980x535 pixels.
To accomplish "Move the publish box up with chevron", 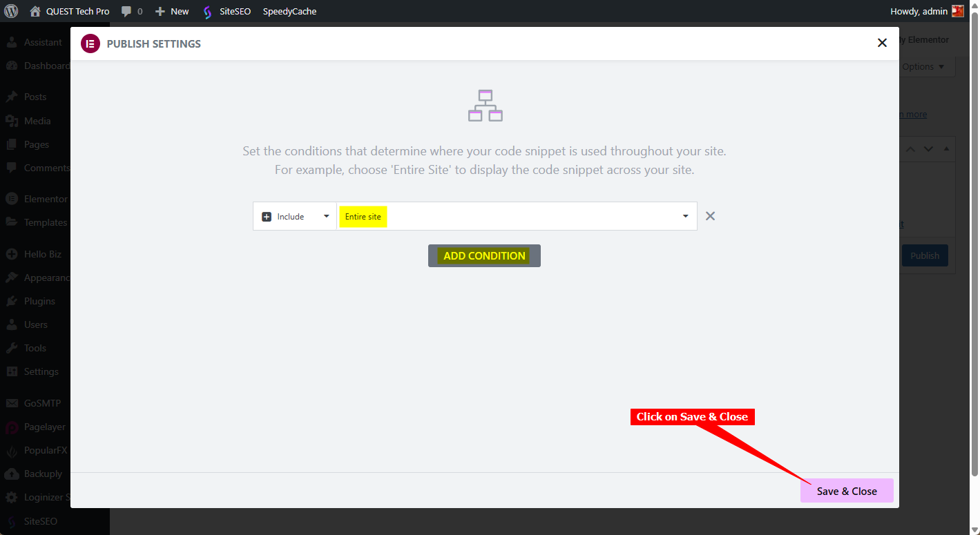I will pos(911,149).
